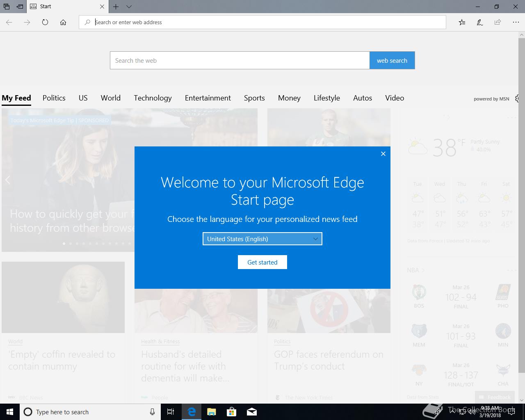Select the featured Edge Tip headline
This screenshot has width=525, height=420.
[x=72, y=221]
